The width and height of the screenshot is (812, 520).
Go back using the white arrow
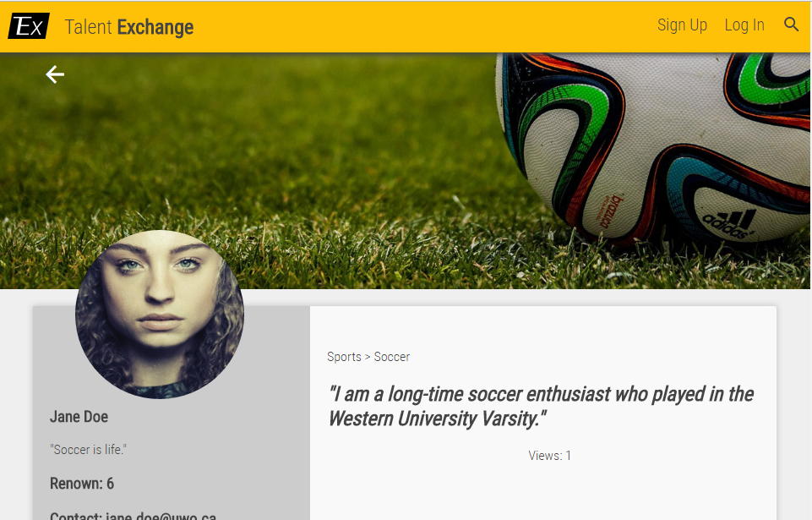[55, 74]
